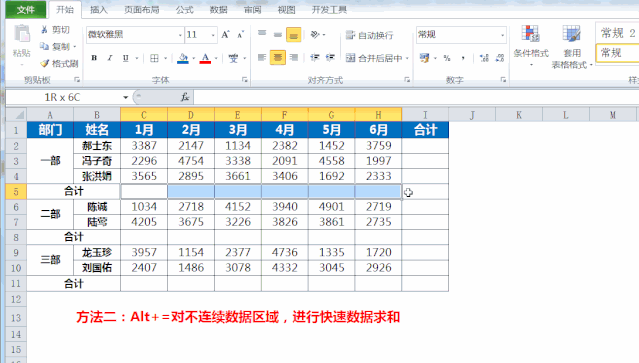Select column C header
The width and height of the screenshot is (639, 363).
coord(144,114)
